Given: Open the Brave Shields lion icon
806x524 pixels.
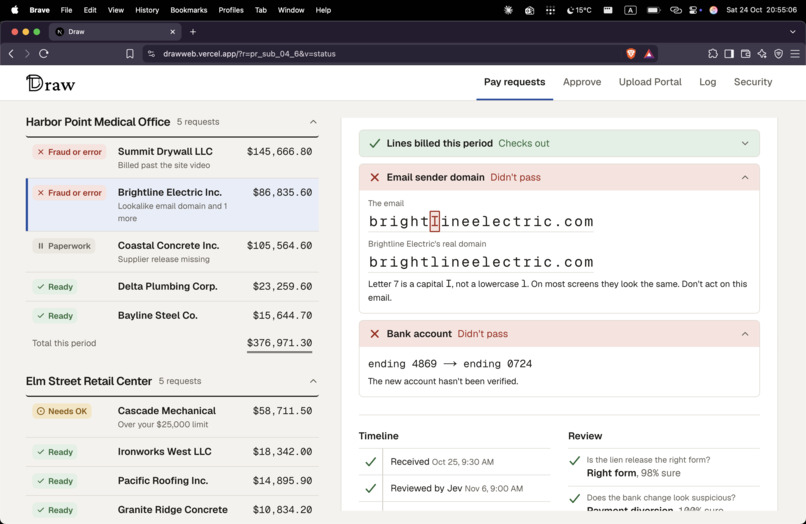Looking at the screenshot, I should point(631,53).
